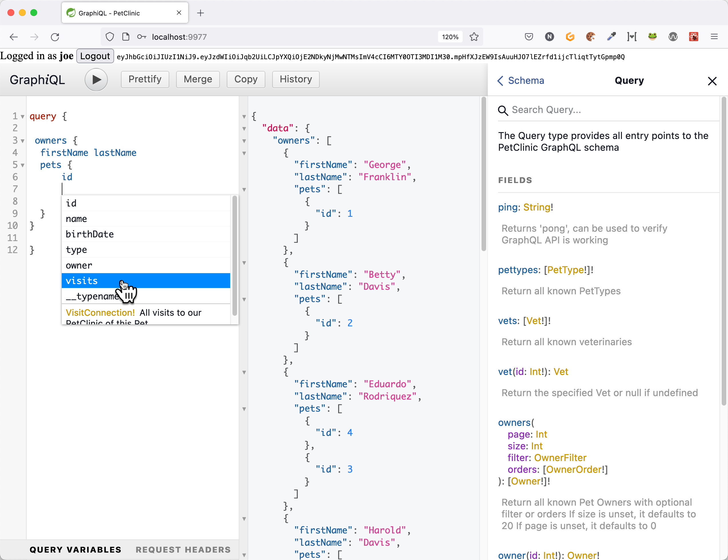Screen dimensions: 728x560
Task: Click the Pocket save icon
Action: (x=528, y=37)
